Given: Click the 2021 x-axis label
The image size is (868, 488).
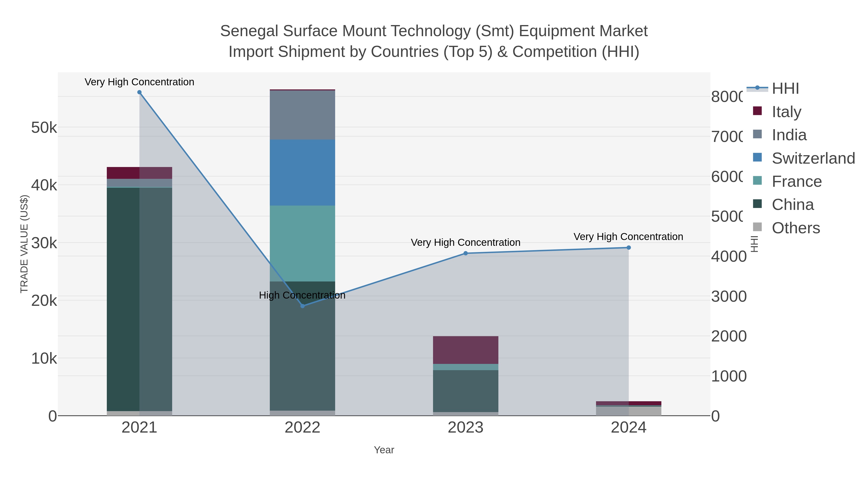Looking at the screenshot, I should tap(140, 428).
